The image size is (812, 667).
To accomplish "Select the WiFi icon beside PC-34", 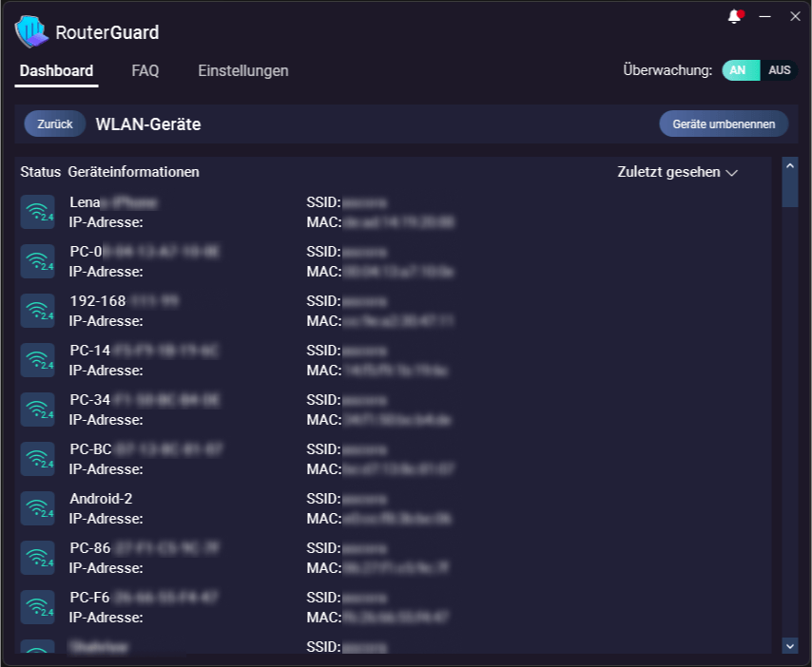I will tap(37, 409).
